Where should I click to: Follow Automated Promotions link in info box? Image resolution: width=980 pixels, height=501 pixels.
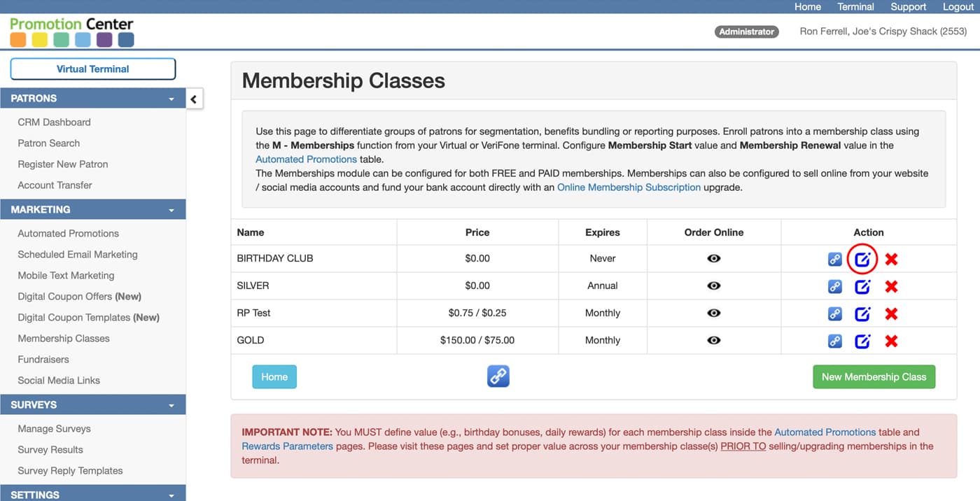coord(307,159)
